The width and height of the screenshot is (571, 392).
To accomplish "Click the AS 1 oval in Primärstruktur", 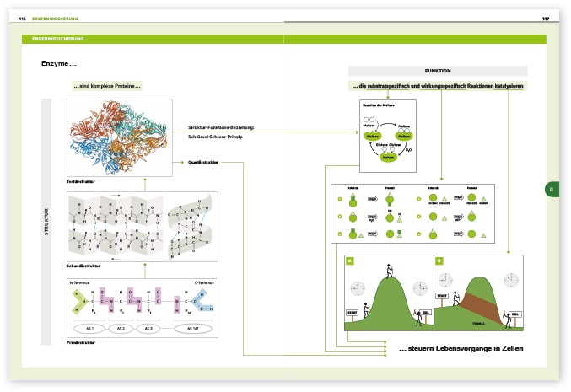I will pos(89,329).
